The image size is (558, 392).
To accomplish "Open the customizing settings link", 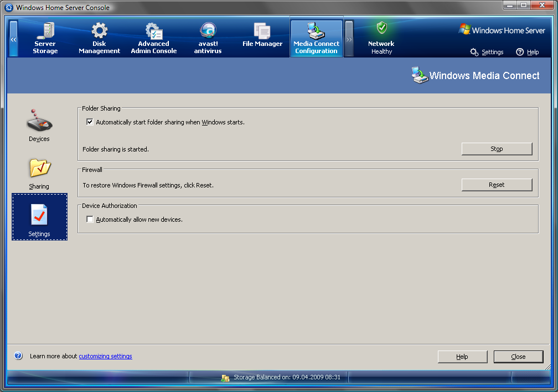I will pos(105,356).
